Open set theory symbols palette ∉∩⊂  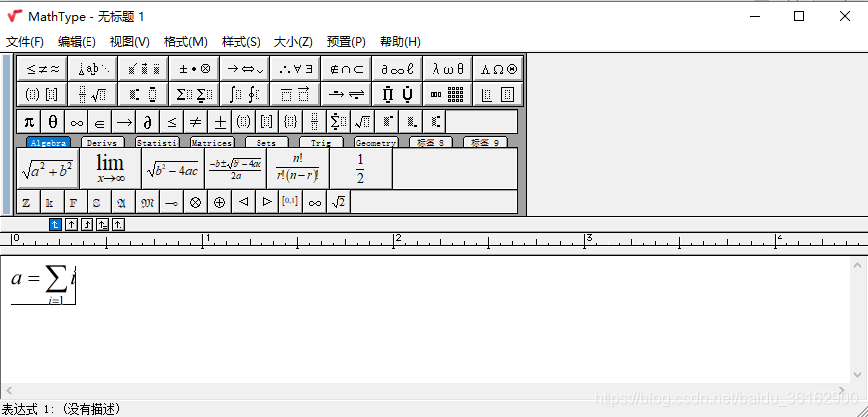(x=347, y=68)
